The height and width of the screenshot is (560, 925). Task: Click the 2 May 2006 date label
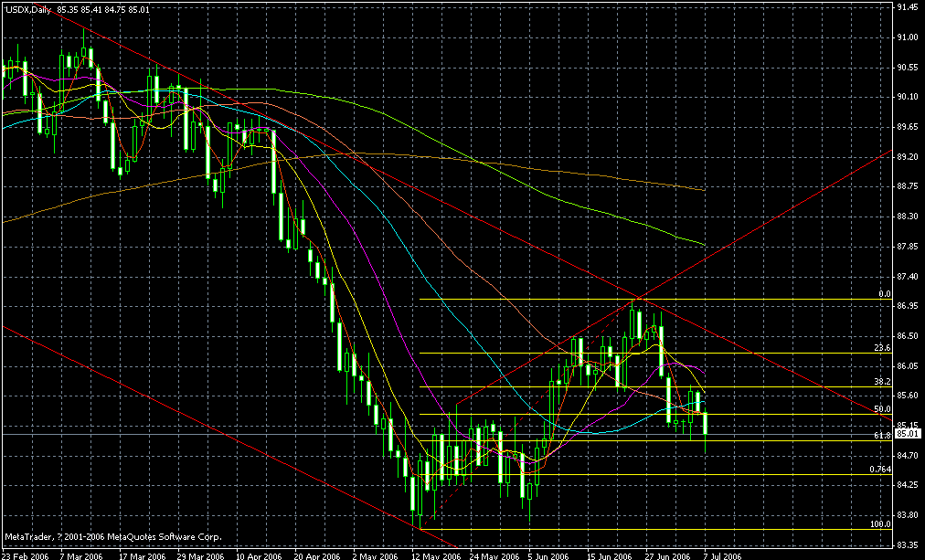(374, 555)
